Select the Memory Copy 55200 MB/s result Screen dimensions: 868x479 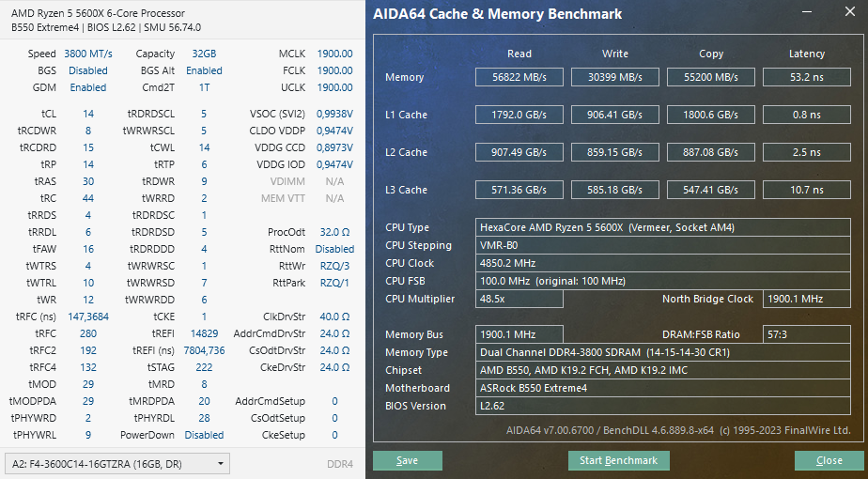[710, 78]
